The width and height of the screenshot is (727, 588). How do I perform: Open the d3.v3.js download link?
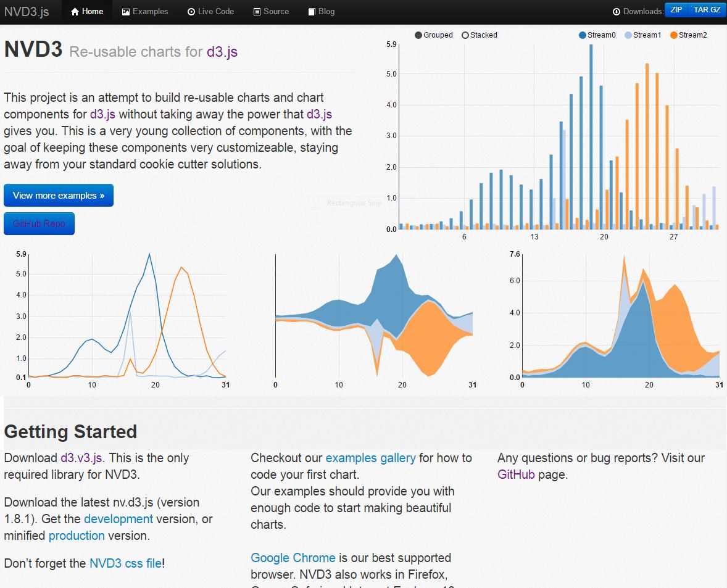coord(81,458)
